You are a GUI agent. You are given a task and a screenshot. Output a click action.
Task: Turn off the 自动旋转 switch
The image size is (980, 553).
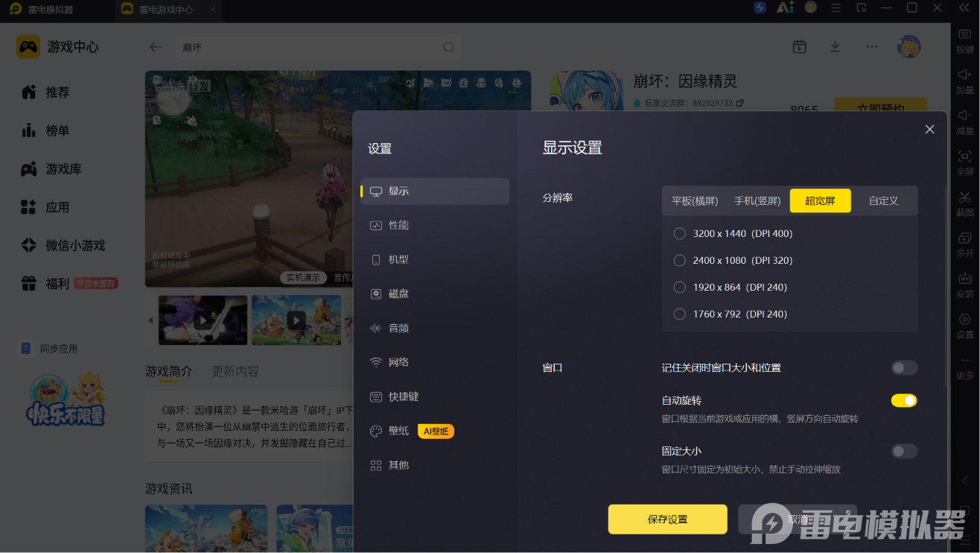(904, 400)
